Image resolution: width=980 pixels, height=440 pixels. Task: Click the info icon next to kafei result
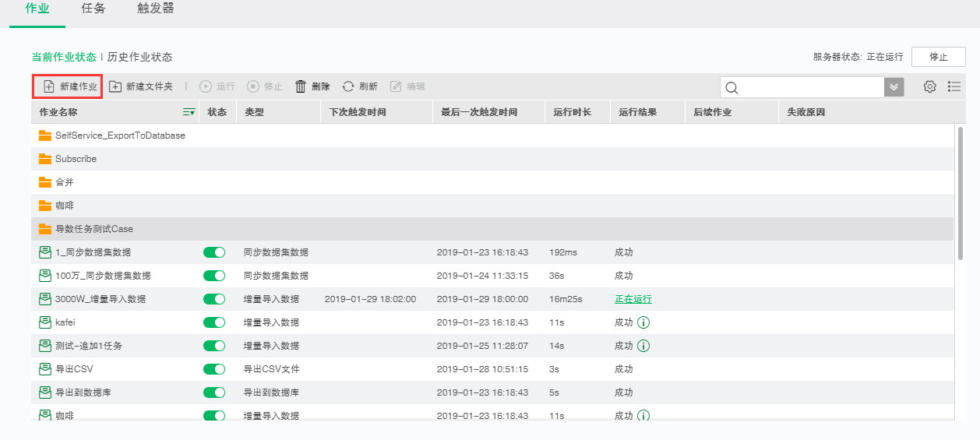643,322
